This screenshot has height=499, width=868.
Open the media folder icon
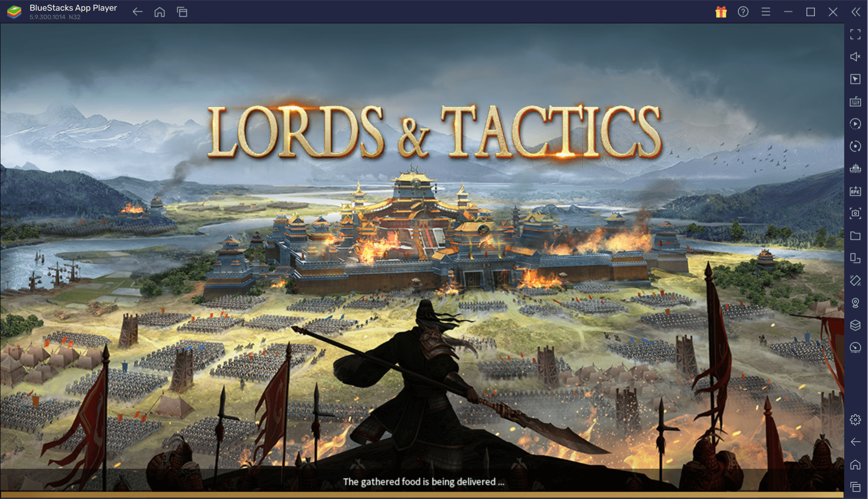click(855, 236)
